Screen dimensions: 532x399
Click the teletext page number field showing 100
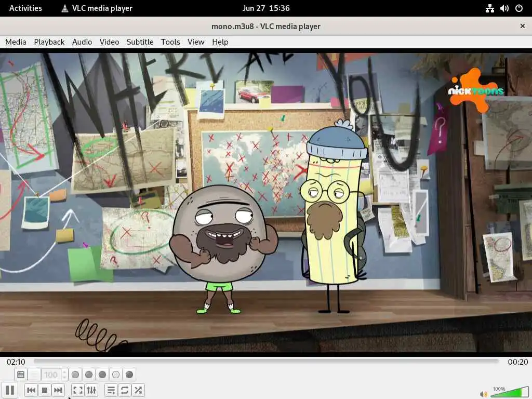pos(51,375)
